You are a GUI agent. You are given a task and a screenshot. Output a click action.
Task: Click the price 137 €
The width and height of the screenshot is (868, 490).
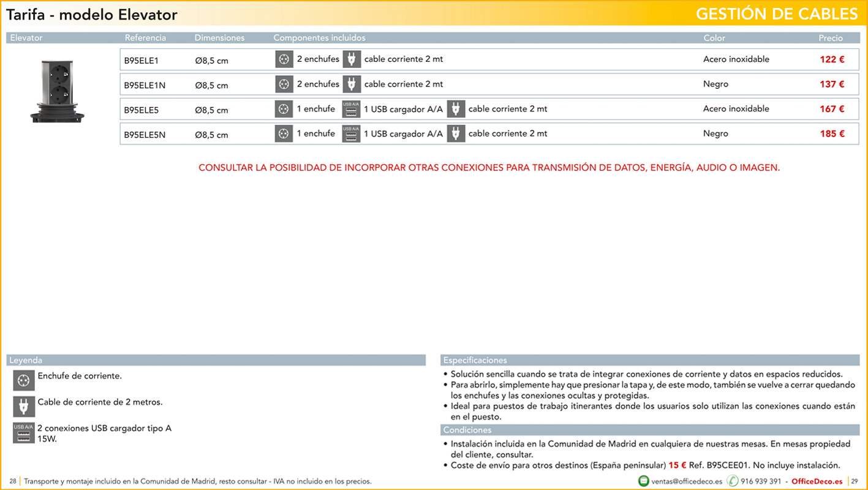pos(832,84)
